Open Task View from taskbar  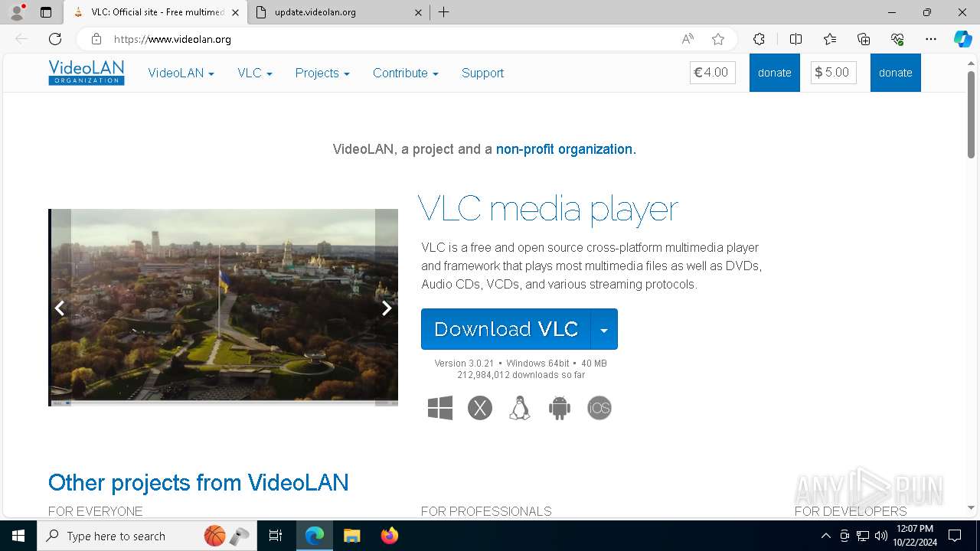point(276,536)
